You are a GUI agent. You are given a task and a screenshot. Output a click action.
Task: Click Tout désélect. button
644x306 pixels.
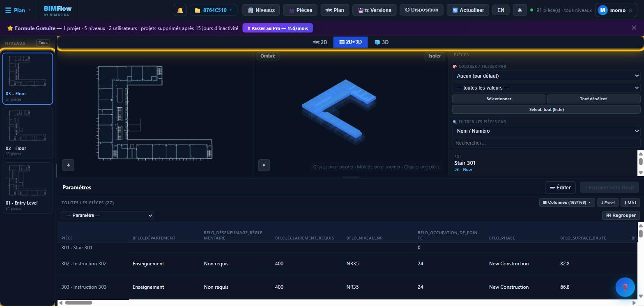pyautogui.click(x=594, y=99)
